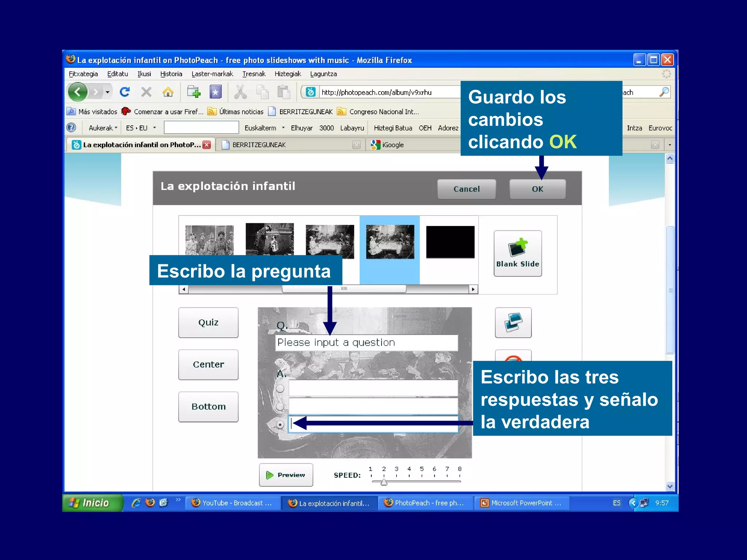Viewport: 747px width, 560px height.
Task: Open the Comenzar a usar Firefox bookmark
Action: (x=162, y=112)
